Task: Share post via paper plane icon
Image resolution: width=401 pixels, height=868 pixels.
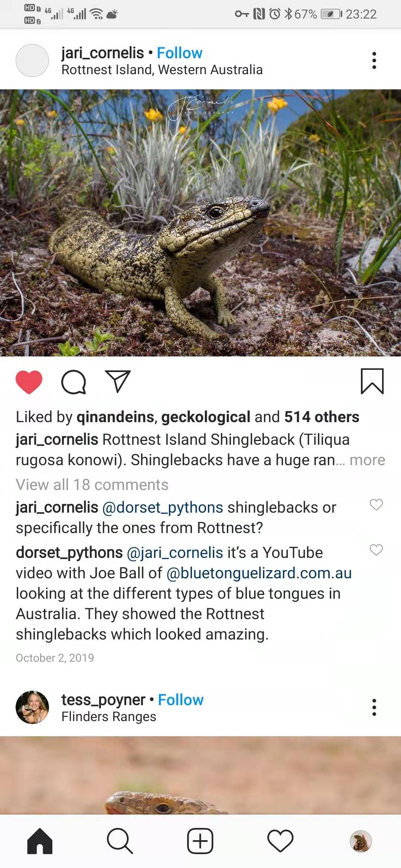Action: click(x=118, y=381)
